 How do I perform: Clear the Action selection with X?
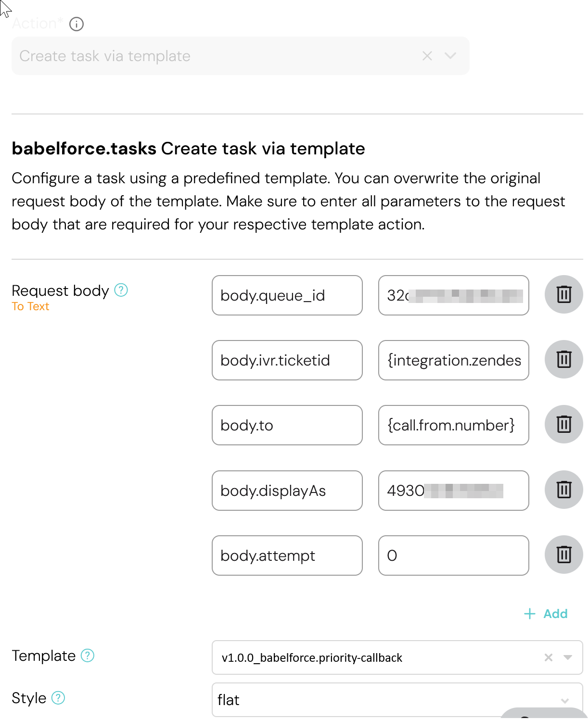coord(427,56)
